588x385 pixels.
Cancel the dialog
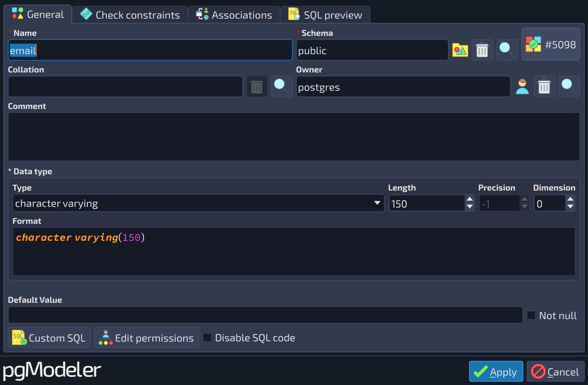coord(555,371)
